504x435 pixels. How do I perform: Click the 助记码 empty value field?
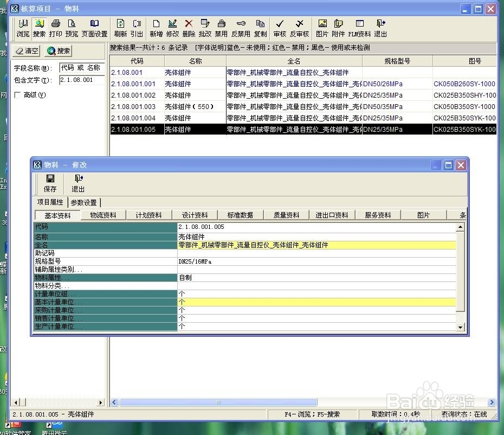coord(316,253)
